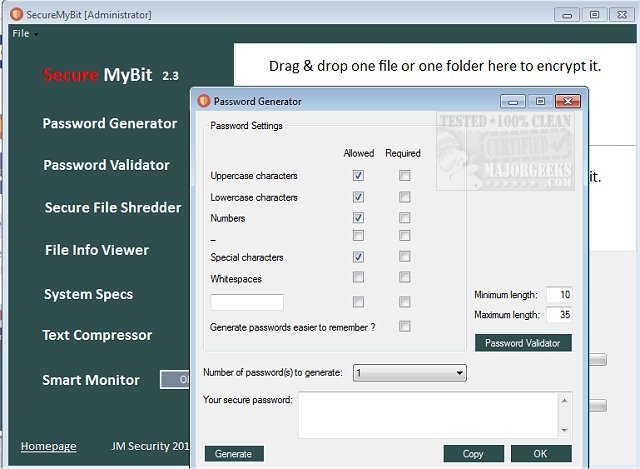The width and height of the screenshot is (640, 469).
Task: Click the password box scroll up arrow
Action: [x=564, y=401]
